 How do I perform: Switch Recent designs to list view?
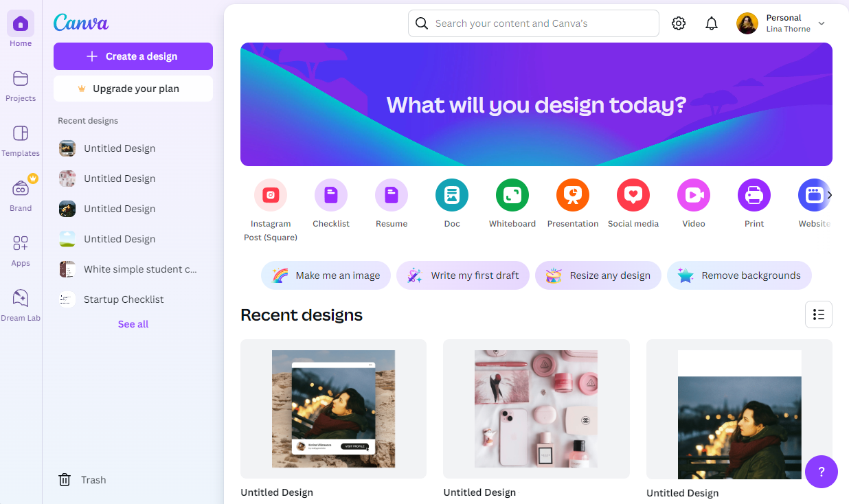(x=819, y=314)
